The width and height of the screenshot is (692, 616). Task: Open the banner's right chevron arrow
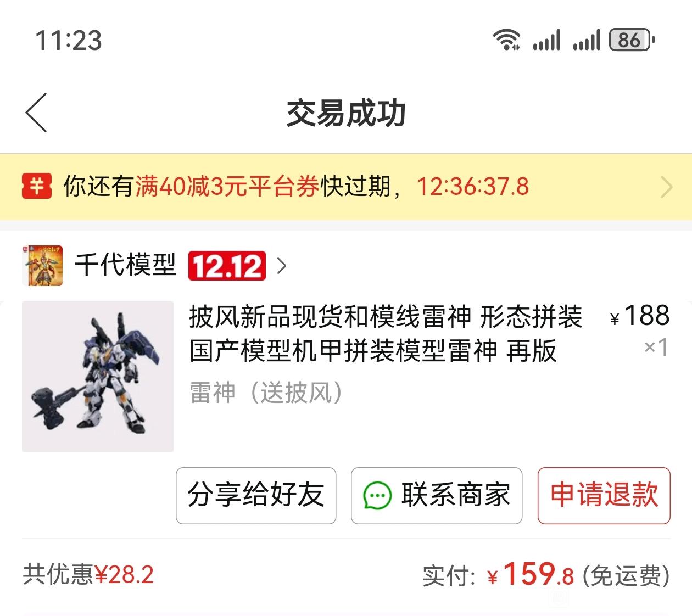(x=666, y=187)
